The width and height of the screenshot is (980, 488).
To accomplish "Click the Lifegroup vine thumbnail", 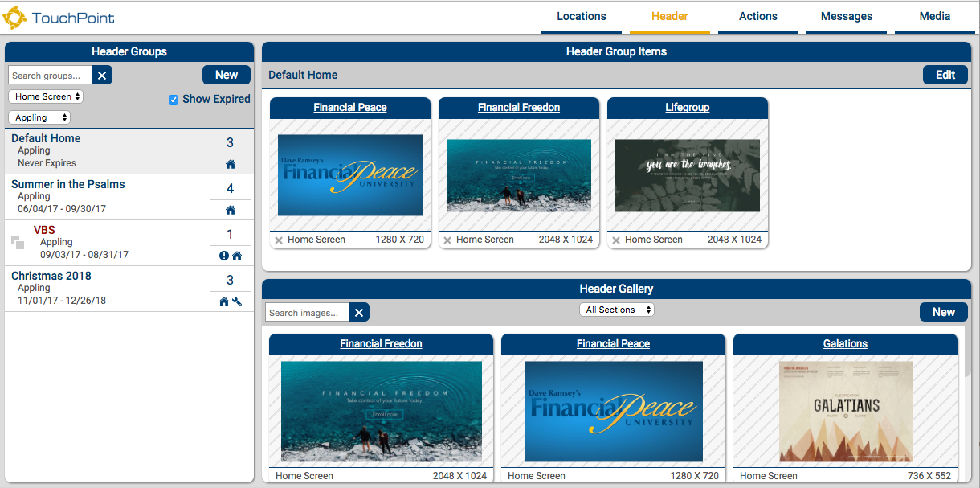I will 688,175.
